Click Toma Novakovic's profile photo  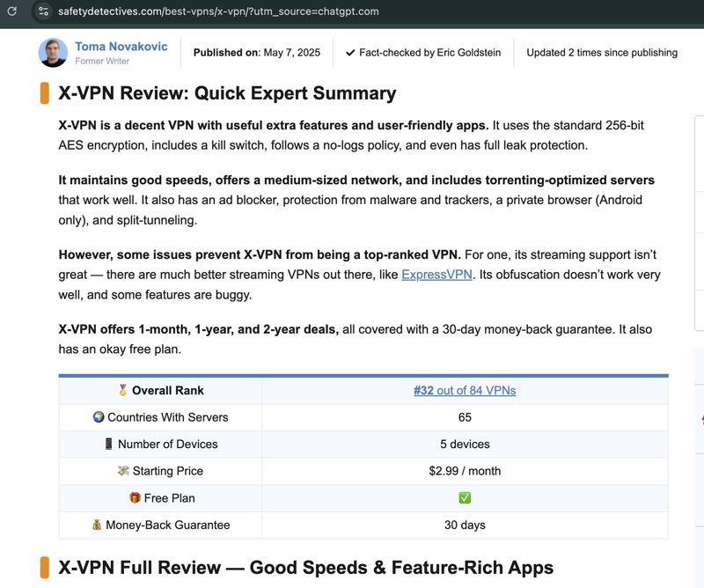coord(52,53)
